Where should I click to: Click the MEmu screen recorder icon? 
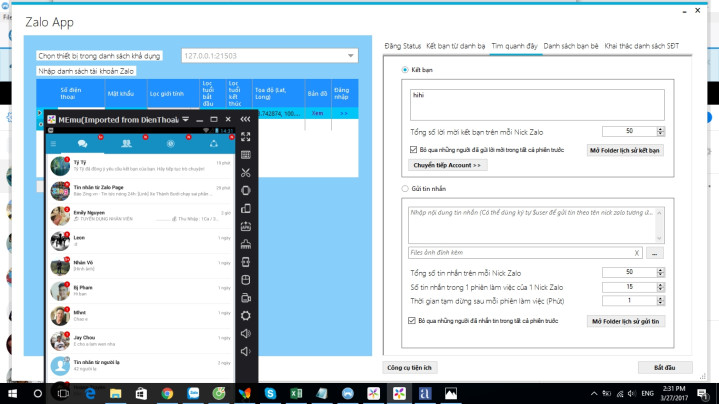(x=246, y=298)
